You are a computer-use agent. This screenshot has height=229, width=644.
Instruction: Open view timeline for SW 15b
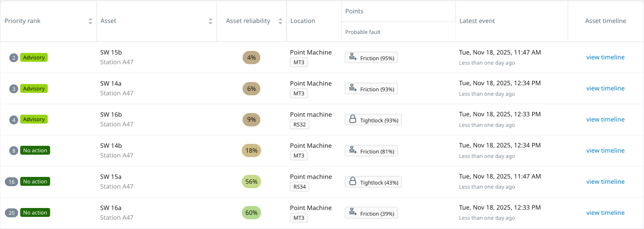coord(605,57)
